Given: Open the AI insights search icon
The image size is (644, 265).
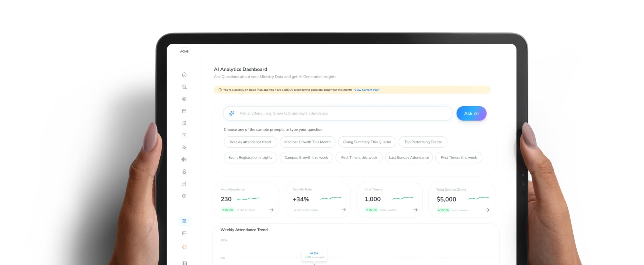Looking at the screenshot, I should tap(184, 87).
